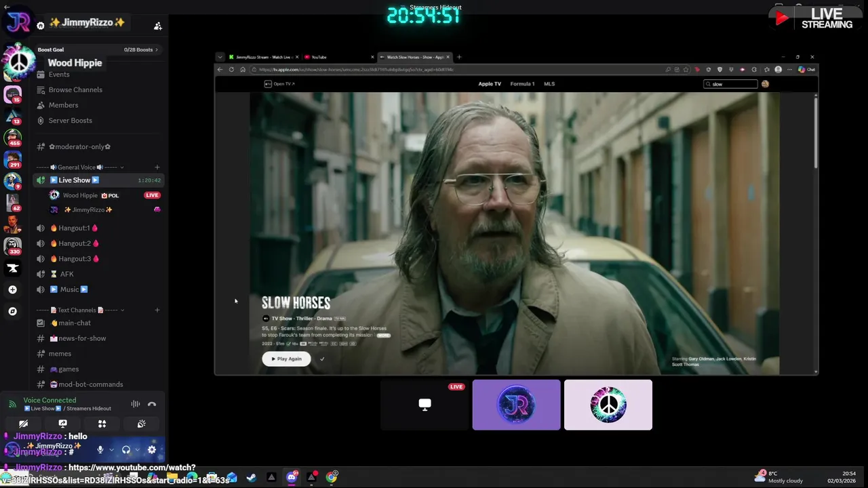The image size is (868, 488).
Task: Open the JimmyRizzo server header menu
Action: pos(87,23)
